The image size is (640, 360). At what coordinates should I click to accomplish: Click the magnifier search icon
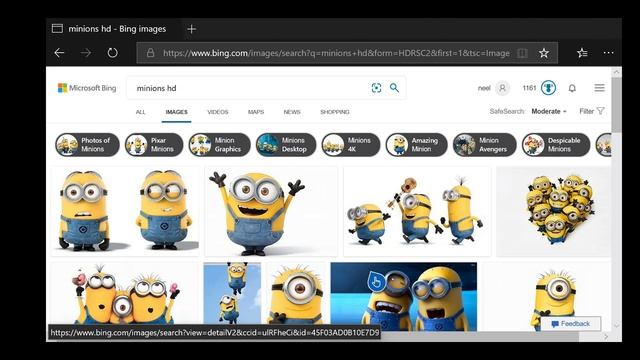click(394, 88)
